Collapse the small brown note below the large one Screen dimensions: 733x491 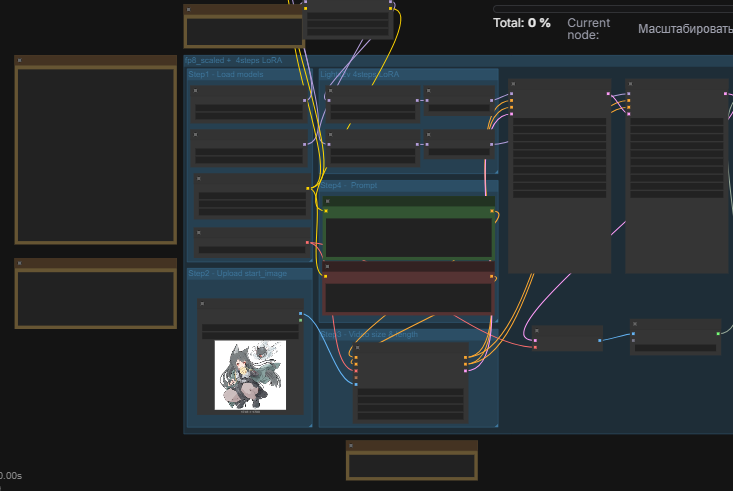pyautogui.click(x=20, y=264)
